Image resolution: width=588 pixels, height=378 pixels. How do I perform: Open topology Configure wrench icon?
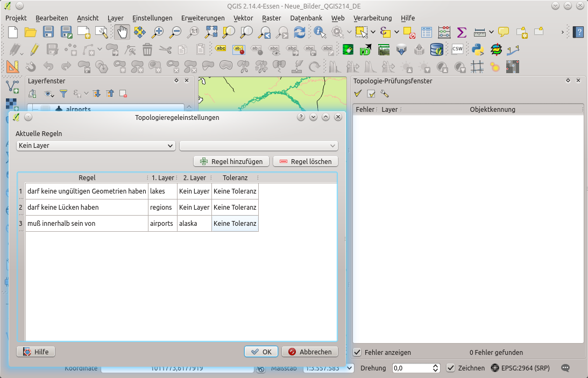click(x=385, y=94)
